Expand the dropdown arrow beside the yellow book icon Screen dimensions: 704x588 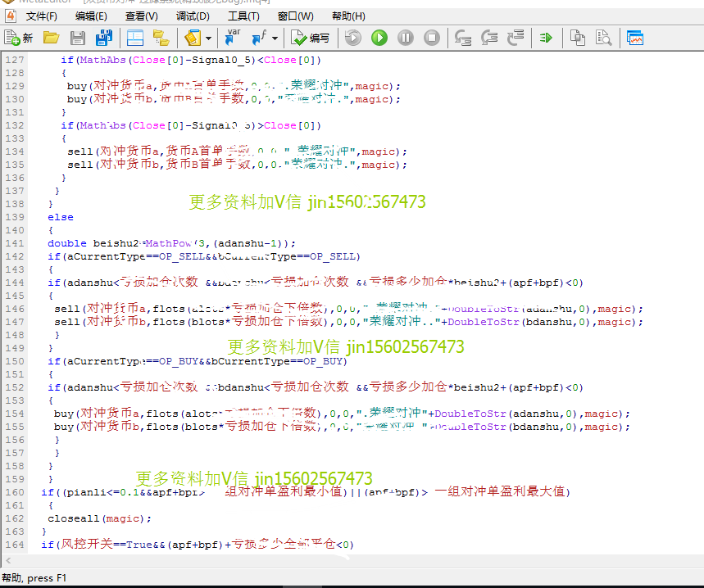click(x=208, y=38)
